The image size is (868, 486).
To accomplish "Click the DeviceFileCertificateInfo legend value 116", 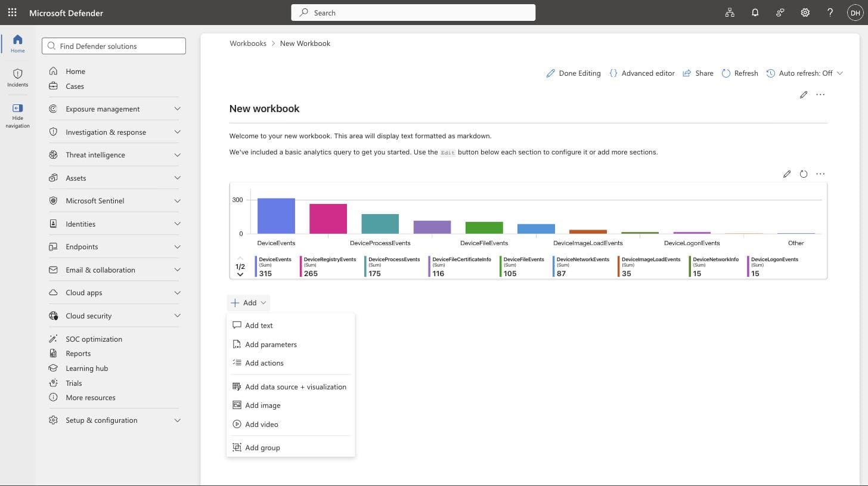I will [438, 274].
